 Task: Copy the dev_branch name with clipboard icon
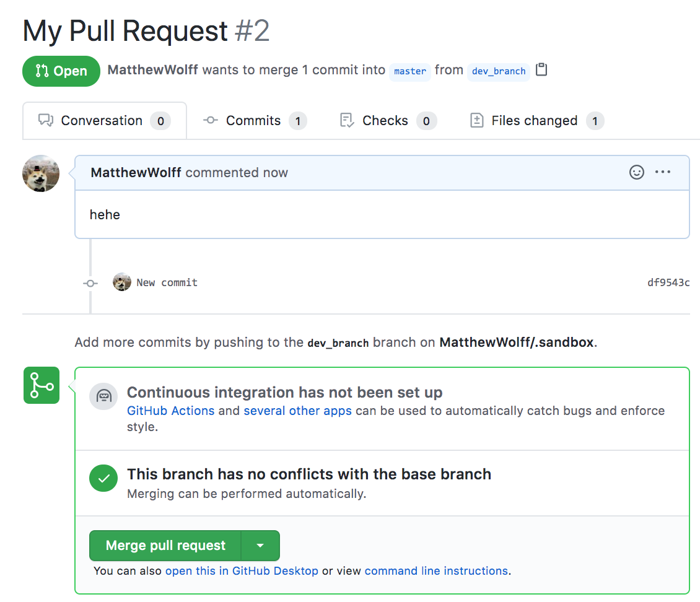(541, 70)
